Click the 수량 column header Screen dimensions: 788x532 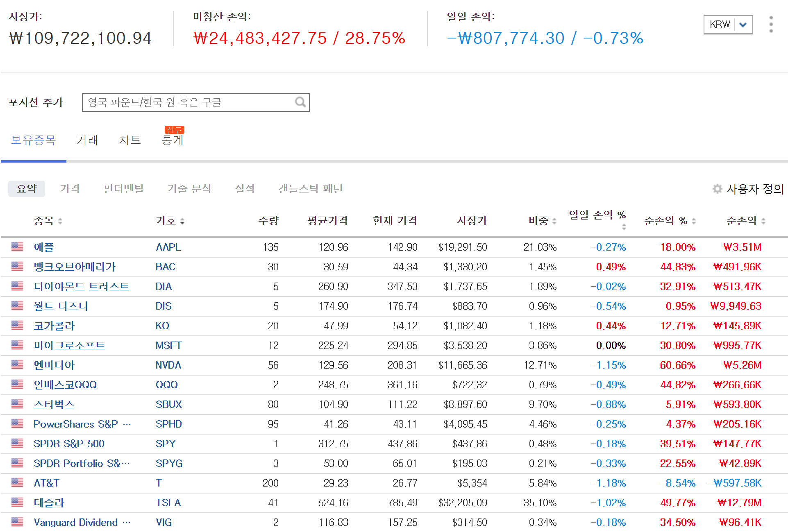(268, 221)
